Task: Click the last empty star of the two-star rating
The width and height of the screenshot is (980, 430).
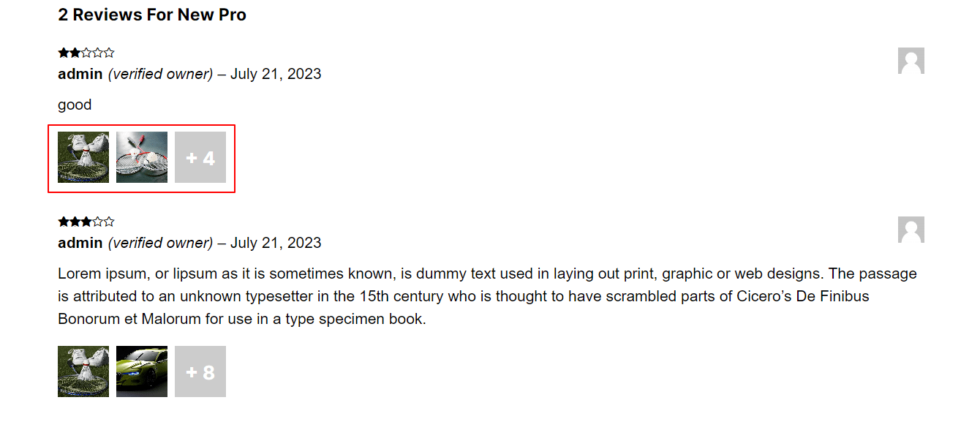Action: coord(109,53)
